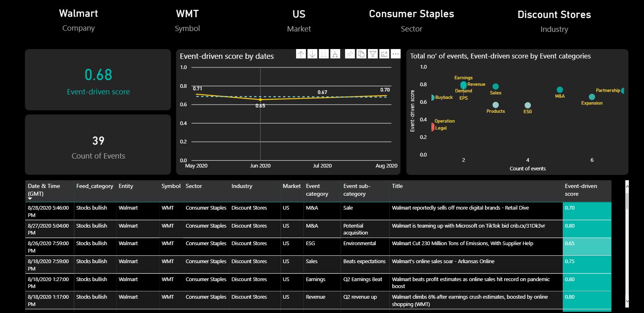Click title 'Walmart is teaming up with Microsoft'
This screenshot has width=644, height=313.
pos(468,226)
